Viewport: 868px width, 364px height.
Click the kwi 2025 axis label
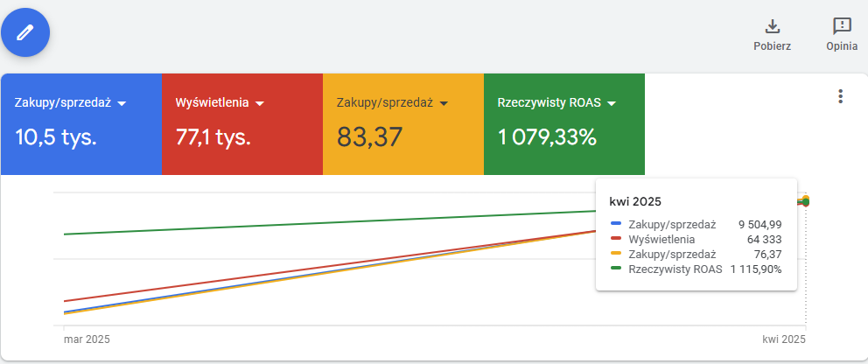pos(781,338)
